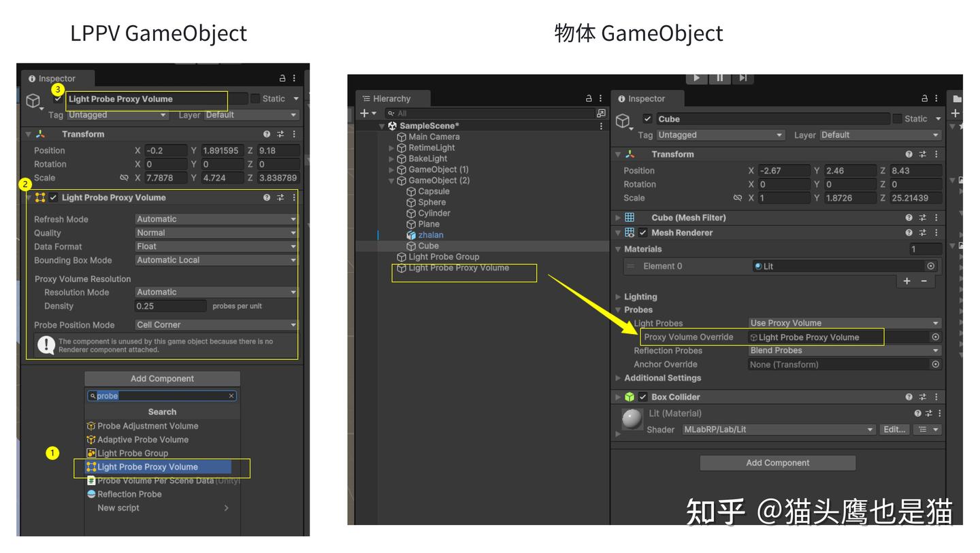Image resolution: width=980 pixels, height=553 pixels.
Task: Click the Box Collider component icon
Action: pos(627,397)
